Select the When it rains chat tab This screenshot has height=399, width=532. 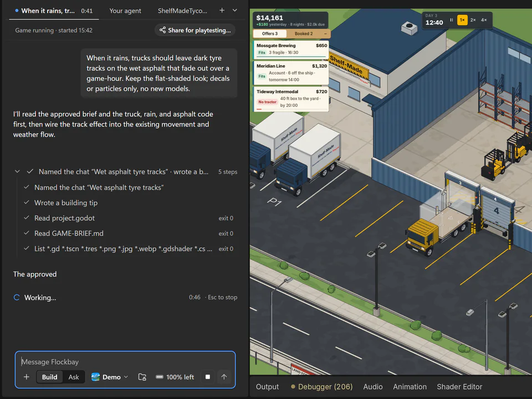pyautogui.click(x=54, y=11)
